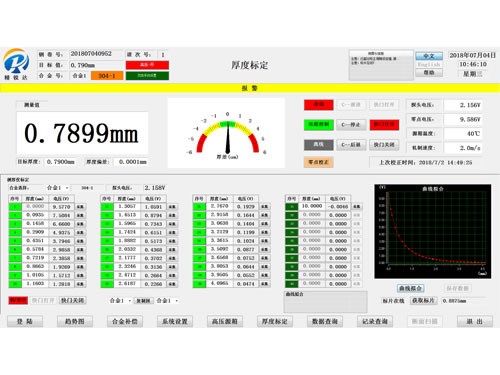Image resolution: width=500 pixels, height=375 pixels.
Task: Open the 数据查询 data query page
Action: point(325,321)
